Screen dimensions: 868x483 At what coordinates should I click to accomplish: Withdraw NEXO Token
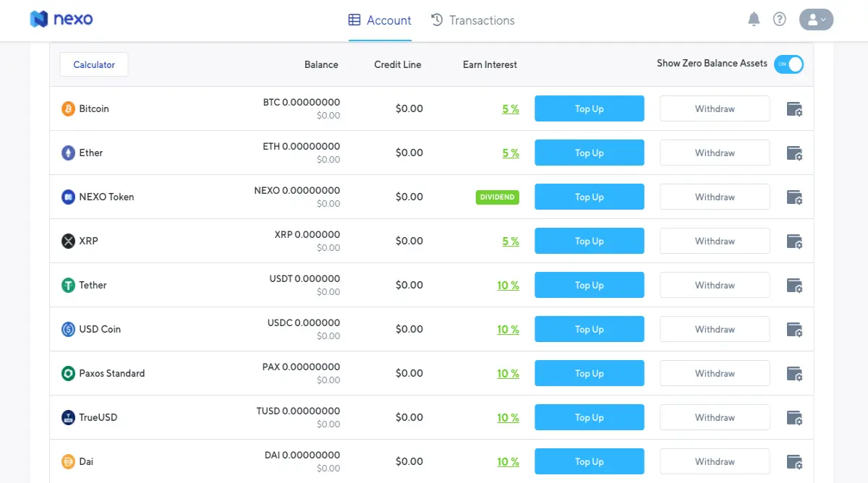tap(715, 197)
